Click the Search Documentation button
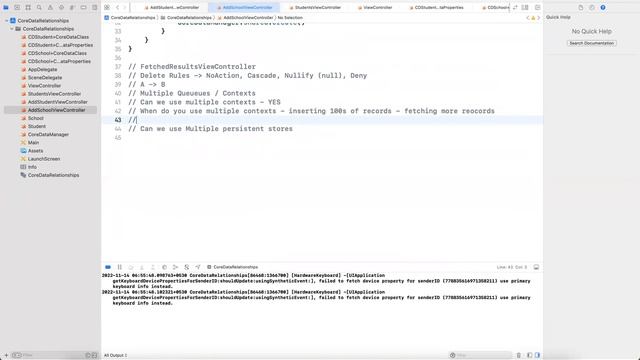This screenshot has width=640, height=360. tap(591, 43)
